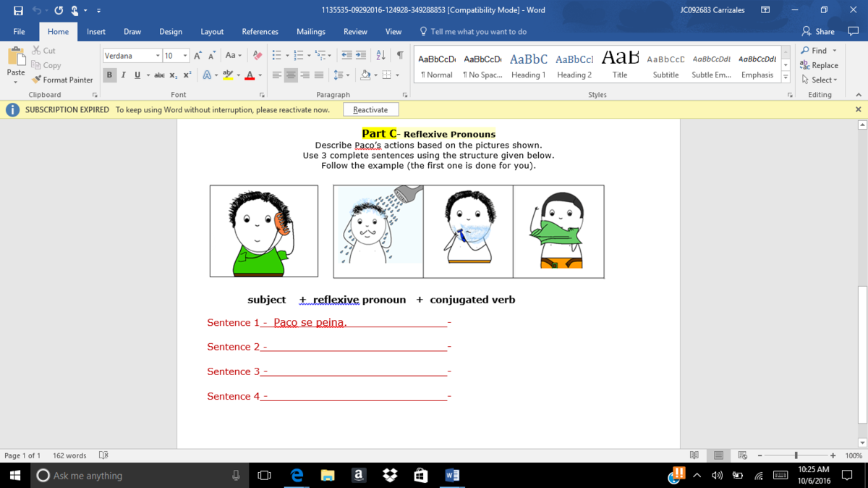Click the zoom slider handle
The image size is (868, 488).
pyautogui.click(x=796, y=455)
